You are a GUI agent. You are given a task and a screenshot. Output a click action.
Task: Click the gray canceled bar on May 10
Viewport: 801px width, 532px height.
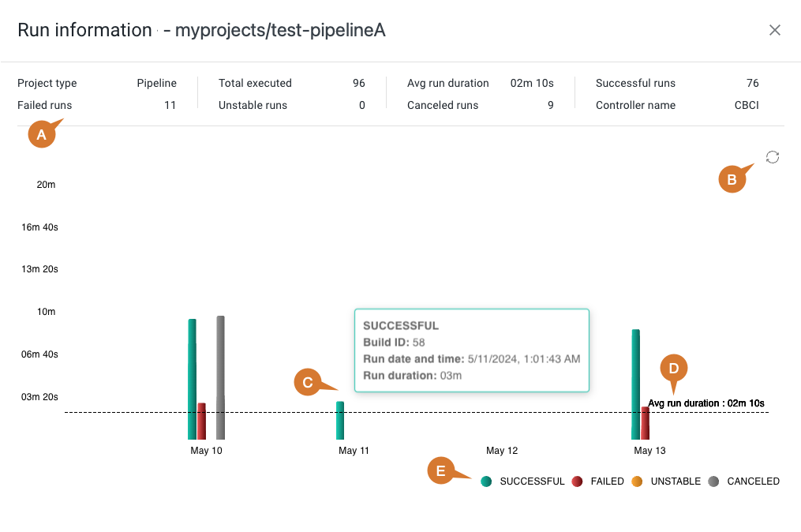point(220,377)
